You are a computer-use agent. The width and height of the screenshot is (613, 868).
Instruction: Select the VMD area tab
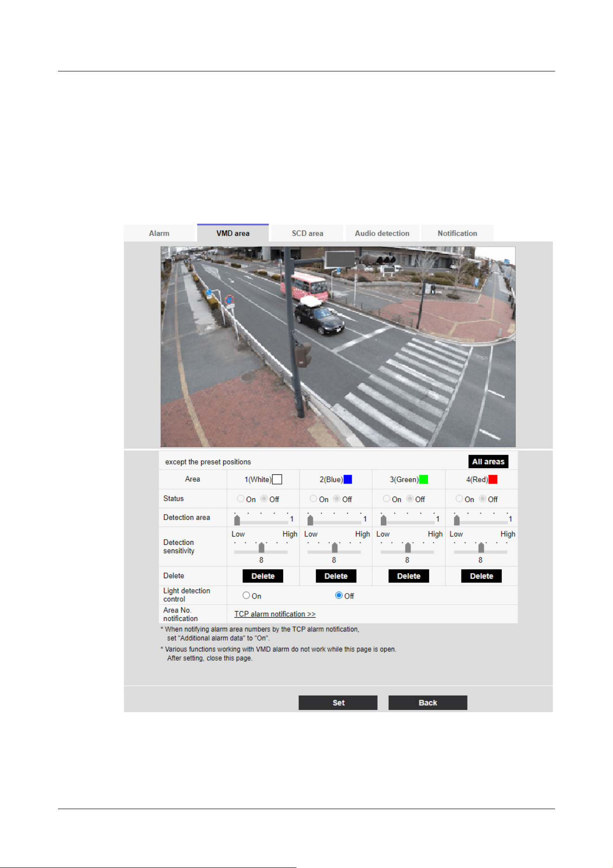pyautogui.click(x=233, y=233)
